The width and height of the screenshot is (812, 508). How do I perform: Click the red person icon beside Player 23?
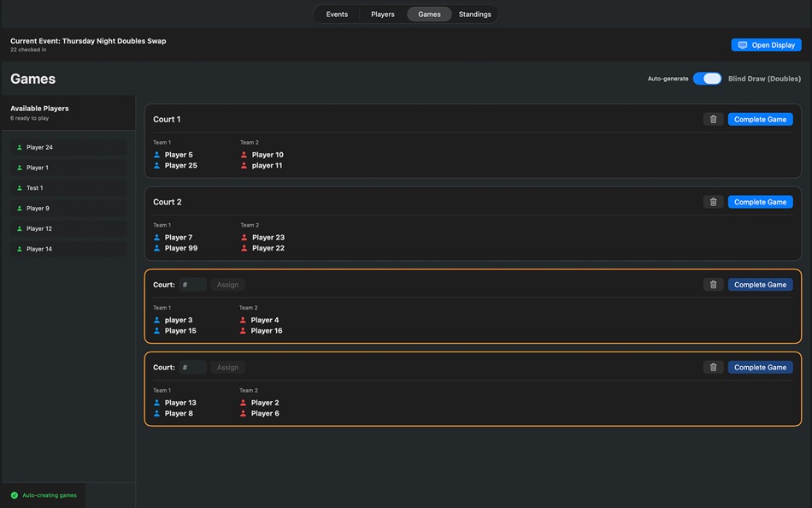tap(244, 238)
